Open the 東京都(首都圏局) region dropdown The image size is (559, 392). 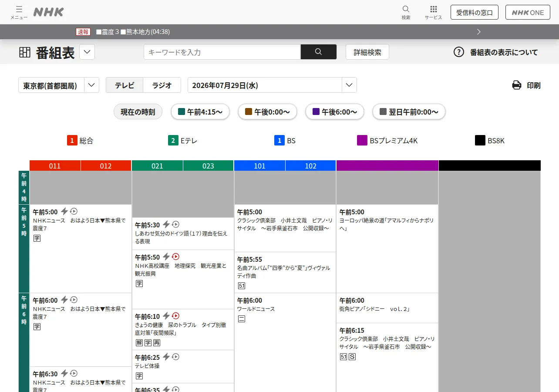tap(59, 85)
